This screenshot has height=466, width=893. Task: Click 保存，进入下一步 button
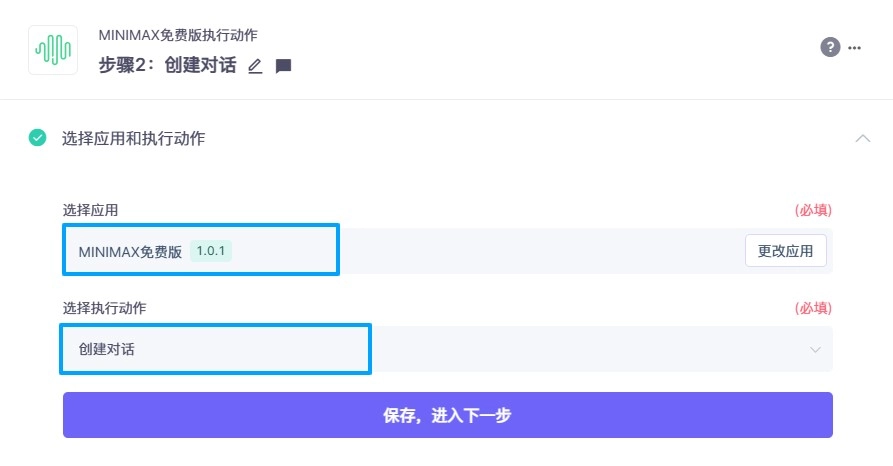(x=447, y=415)
